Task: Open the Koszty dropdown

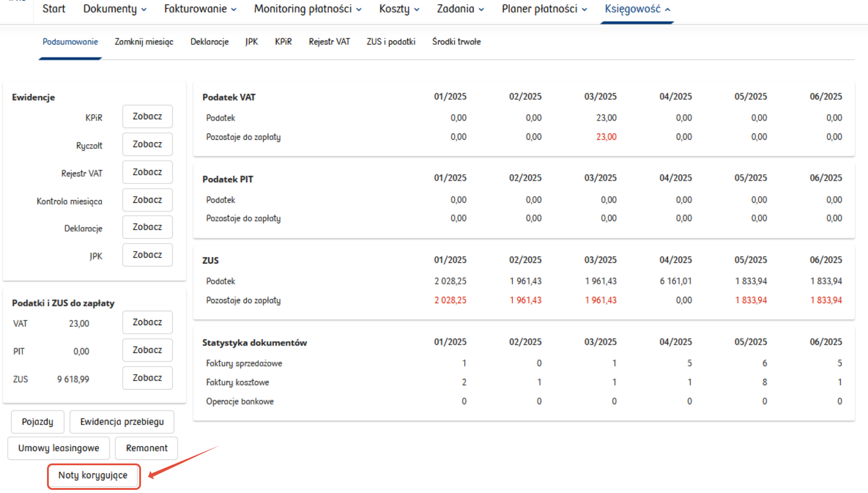Action: click(399, 9)
